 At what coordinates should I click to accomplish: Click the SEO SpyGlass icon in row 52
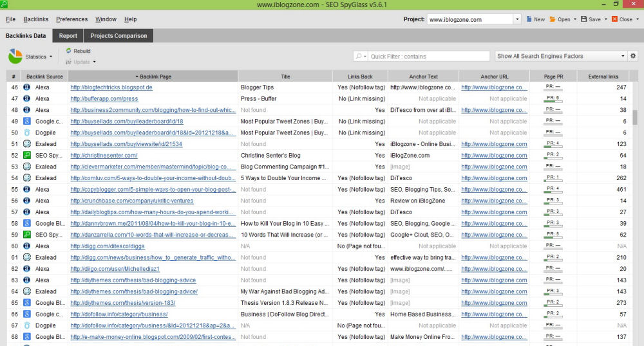tap(26, 156)
